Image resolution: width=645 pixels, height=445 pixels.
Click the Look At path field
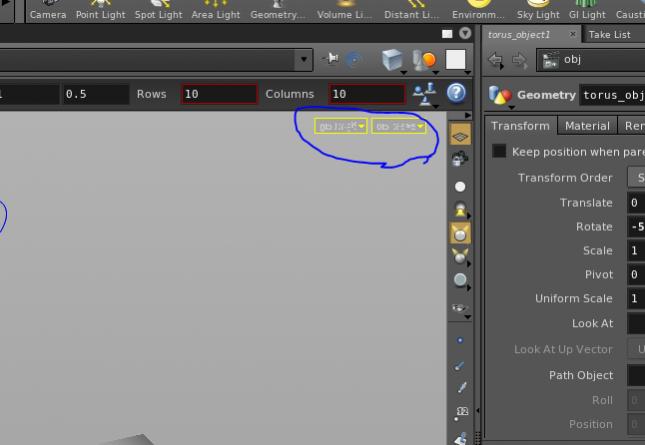(636, 323)
